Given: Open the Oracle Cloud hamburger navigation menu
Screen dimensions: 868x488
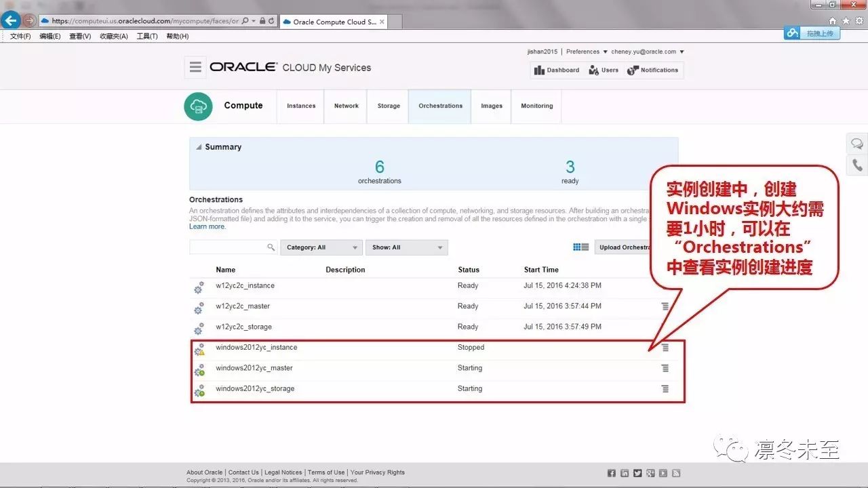Looking at the screenshot, I should [195, 67].
